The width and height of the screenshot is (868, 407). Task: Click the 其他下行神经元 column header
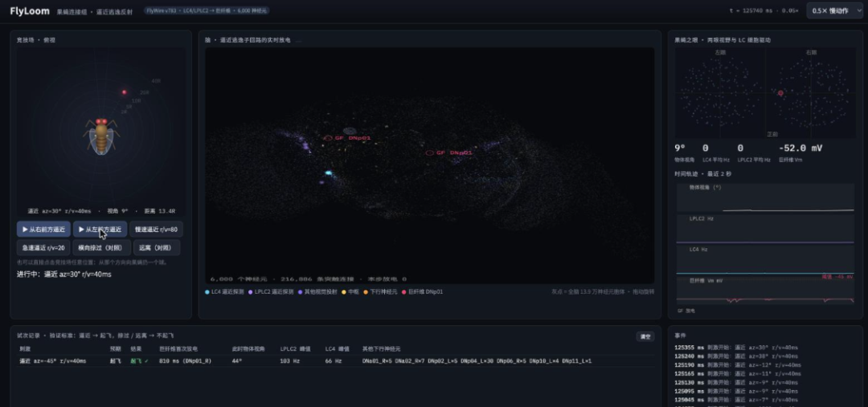[382, 349]
